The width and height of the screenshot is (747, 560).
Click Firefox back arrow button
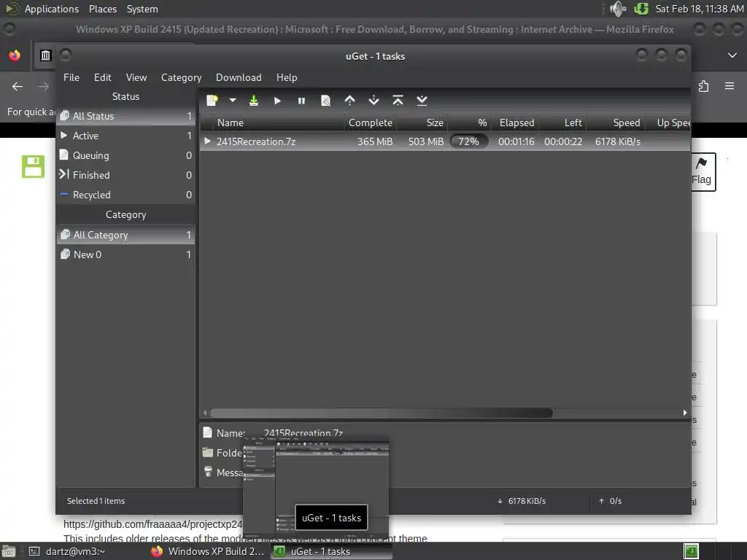pyautogui.click(x=18, y=86)
